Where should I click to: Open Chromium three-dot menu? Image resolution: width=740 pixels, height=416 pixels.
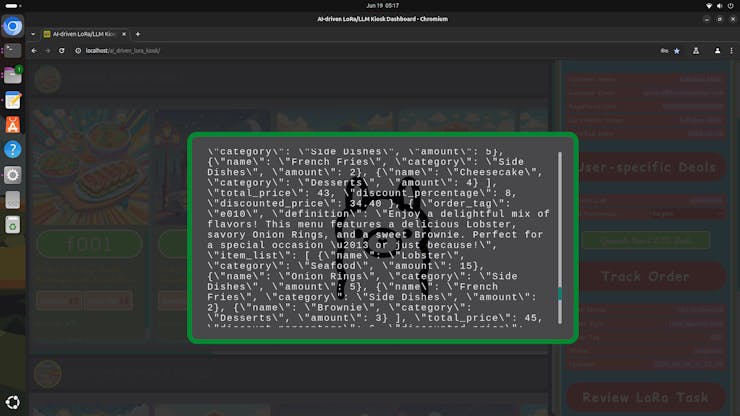[732, 51]
